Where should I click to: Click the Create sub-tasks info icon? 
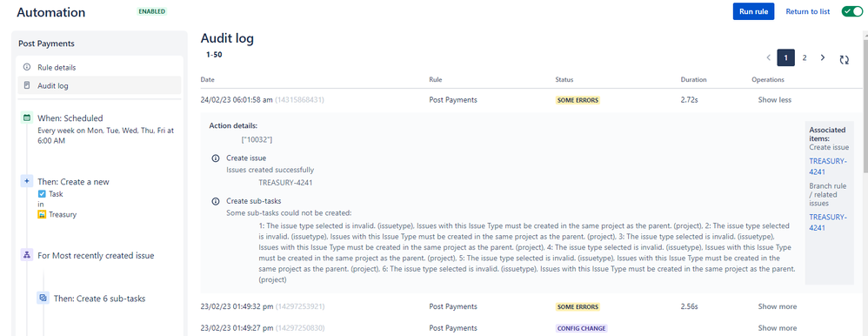pos(216,201)
